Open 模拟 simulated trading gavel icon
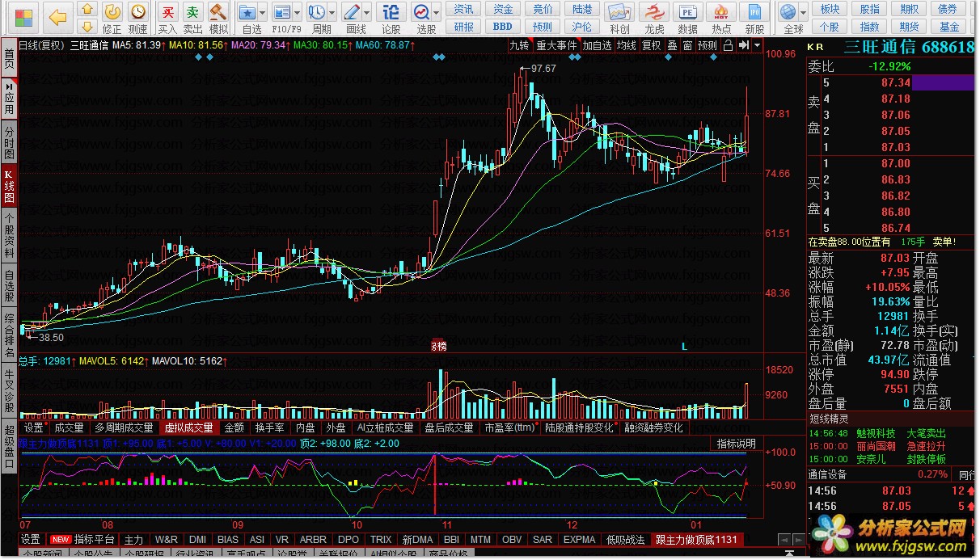 pyautogui.click(x=218, y=11)
